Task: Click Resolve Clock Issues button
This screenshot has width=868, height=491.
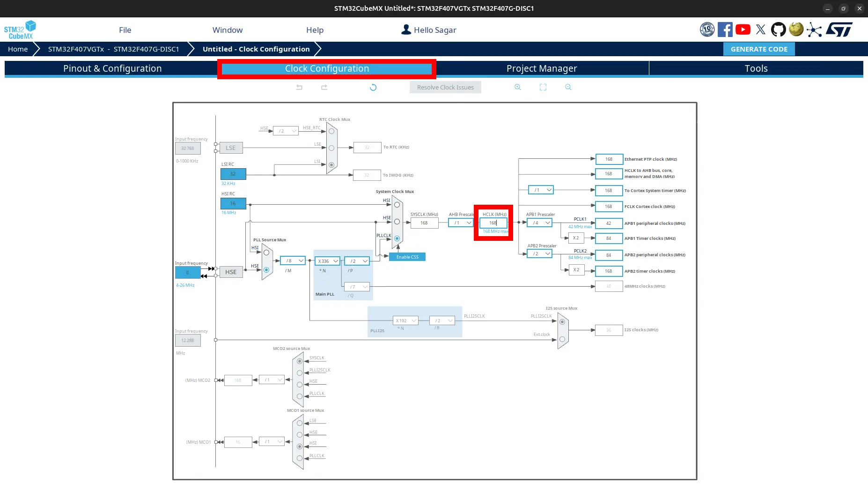Action: pos(445,87)
